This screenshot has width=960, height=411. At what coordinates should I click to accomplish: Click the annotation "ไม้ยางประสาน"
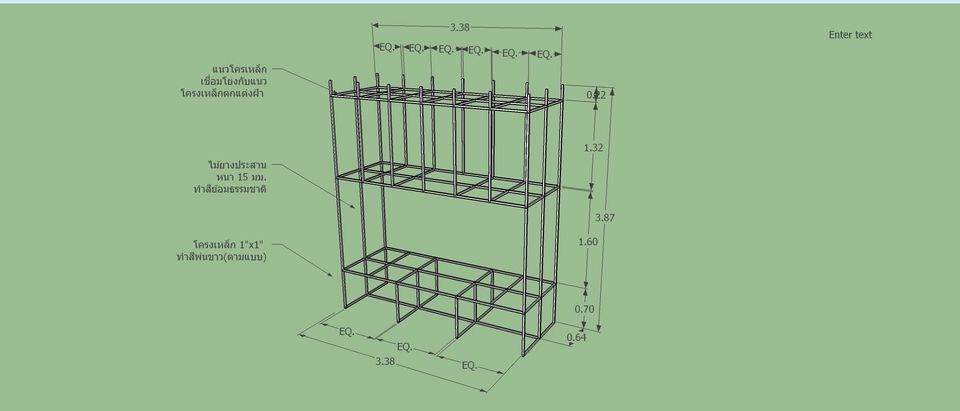(237, 165)
